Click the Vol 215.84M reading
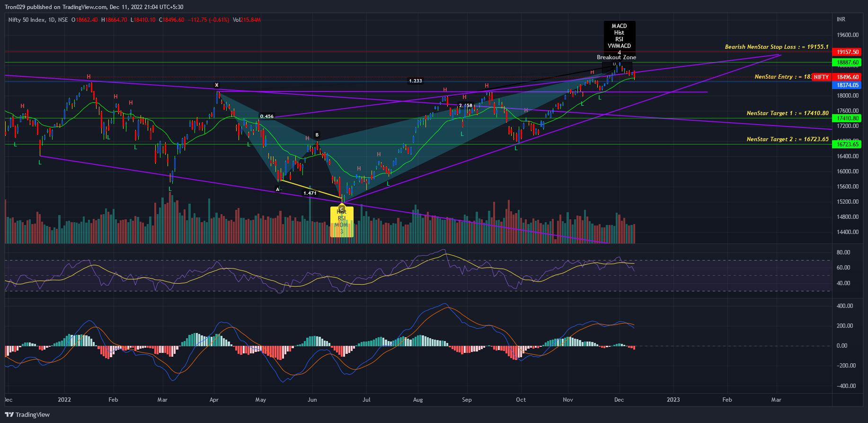The width and height of the screenshot is (868, 423). pos(247,20)
